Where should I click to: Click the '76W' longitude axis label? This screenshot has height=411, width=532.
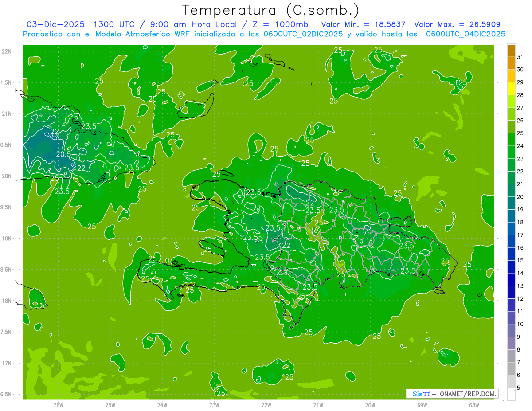tap(58, 405)
